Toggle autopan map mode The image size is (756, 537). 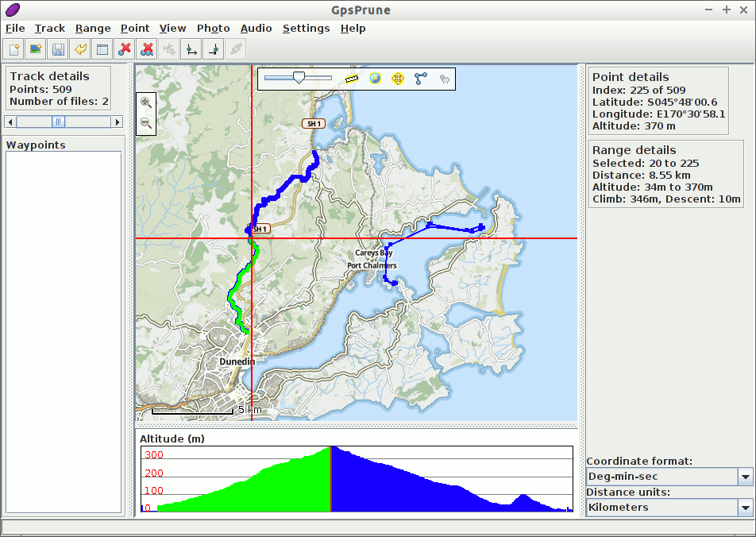tap(399, 79)
